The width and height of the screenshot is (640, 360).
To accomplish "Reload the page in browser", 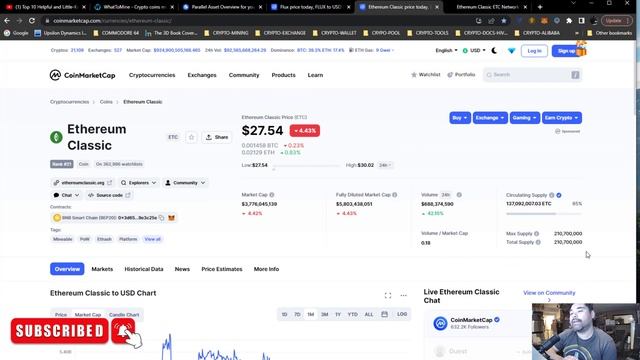I will tap(32, 20).
